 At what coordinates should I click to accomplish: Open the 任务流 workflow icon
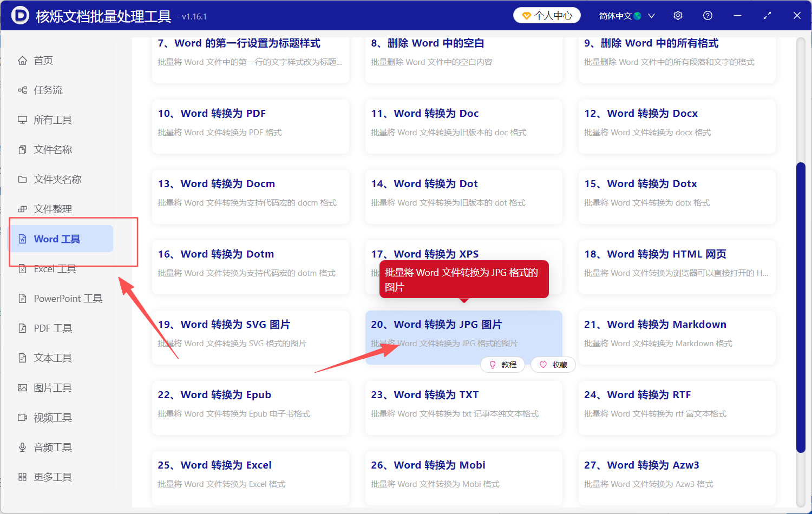[23, 90]
